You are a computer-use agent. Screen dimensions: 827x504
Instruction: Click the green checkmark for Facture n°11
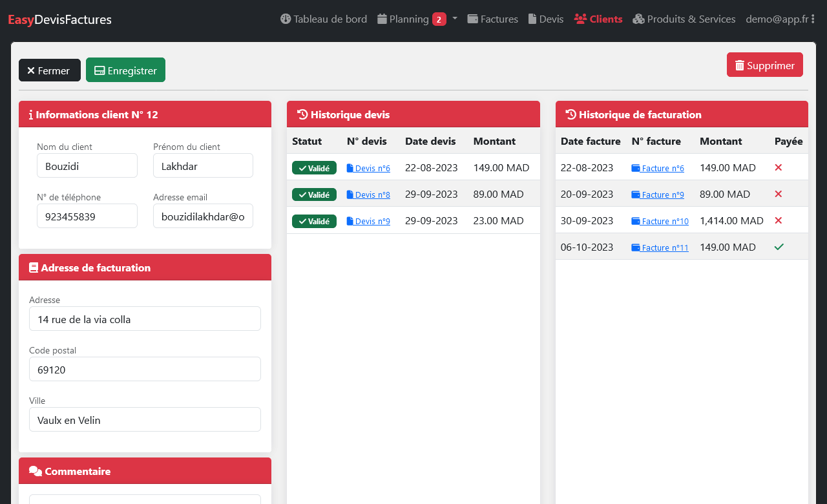(x=779, y=247)
